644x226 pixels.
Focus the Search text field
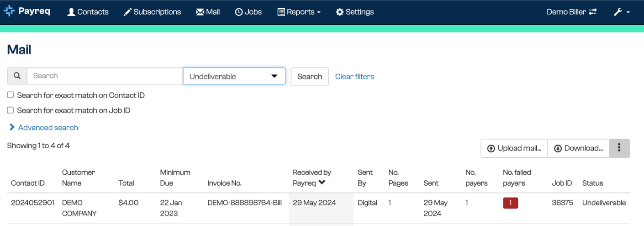pyautogui.click(x=105, y=76)
